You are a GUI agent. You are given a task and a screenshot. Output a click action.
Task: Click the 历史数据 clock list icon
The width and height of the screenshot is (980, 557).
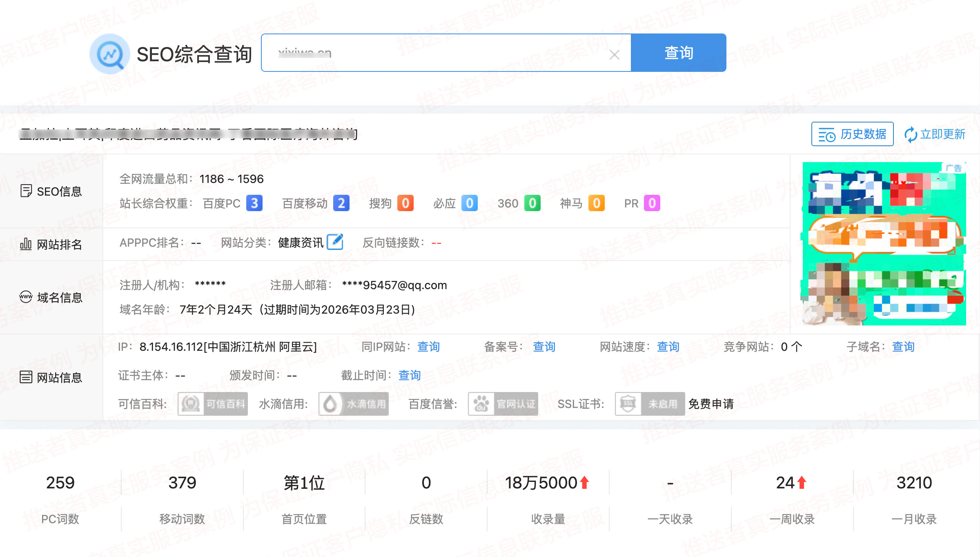tap(827, 134)
